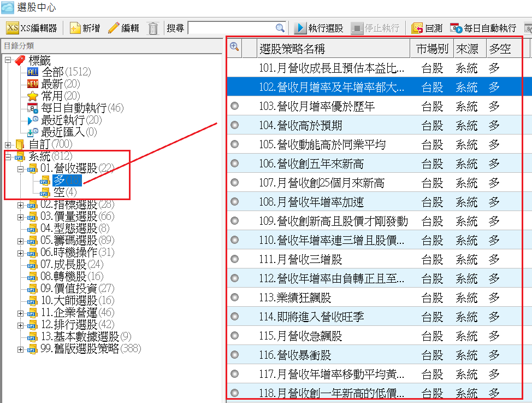Image resolution: width=532 pixels, height=403 pixels.
Task: Click the 新增 add strategy icon
Action: point(75,28)
